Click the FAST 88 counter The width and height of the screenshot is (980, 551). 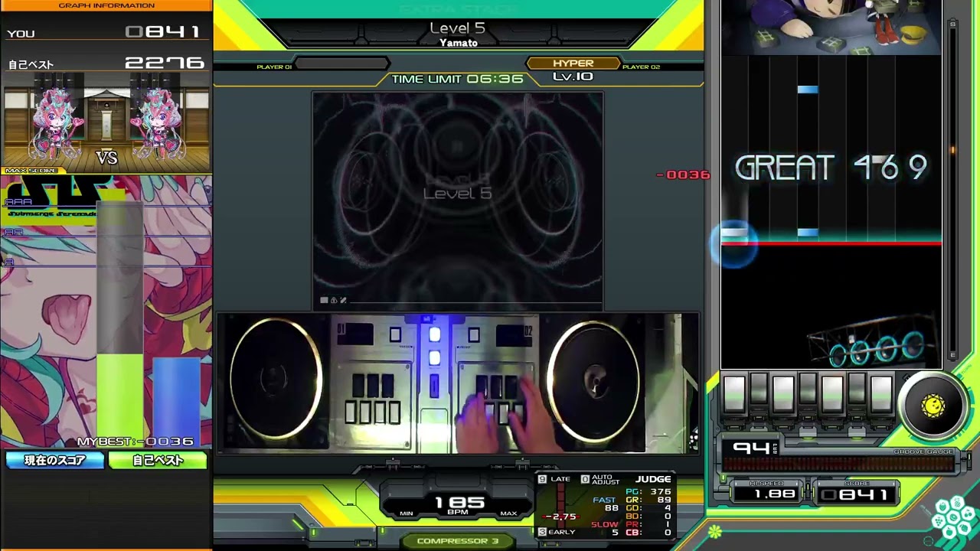[x=606, y=504]
